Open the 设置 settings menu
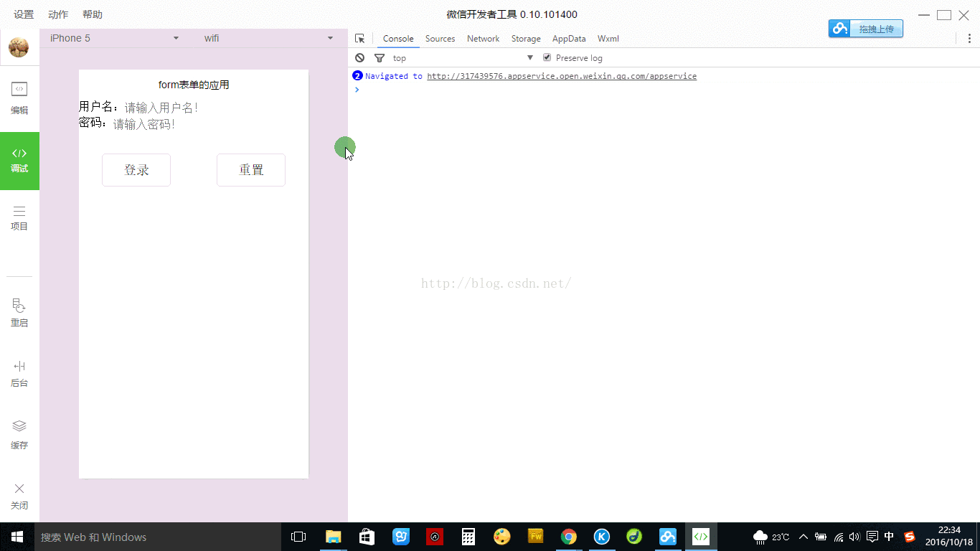 (x=23, y=14)
